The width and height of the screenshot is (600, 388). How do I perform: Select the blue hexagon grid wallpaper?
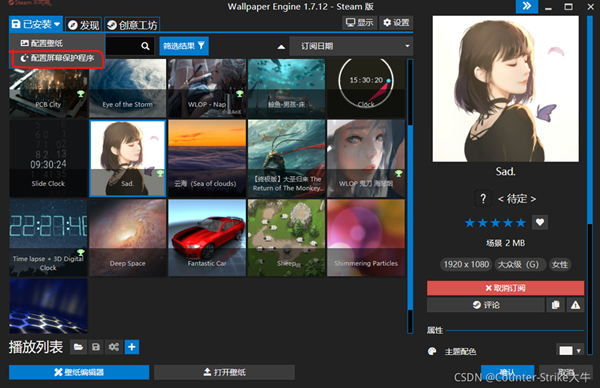[x=48, y=306]
